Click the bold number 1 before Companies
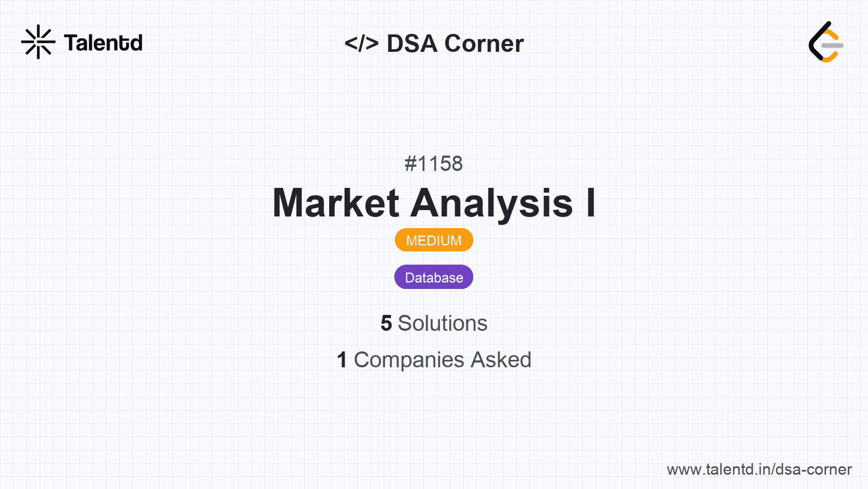Screen dimensions: 868x489 pos(342,360)
